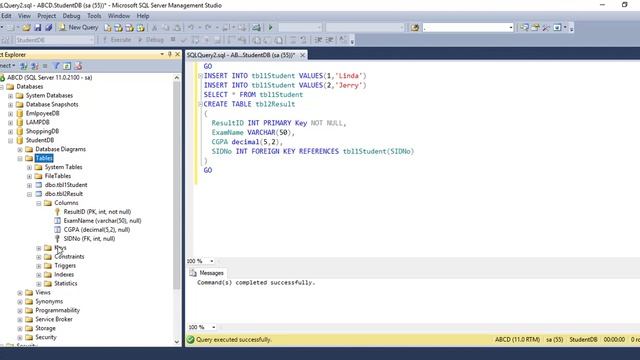Open the View menu
Image resolution: width=640 pixels, height=360 pixels.
coord(24,16)
